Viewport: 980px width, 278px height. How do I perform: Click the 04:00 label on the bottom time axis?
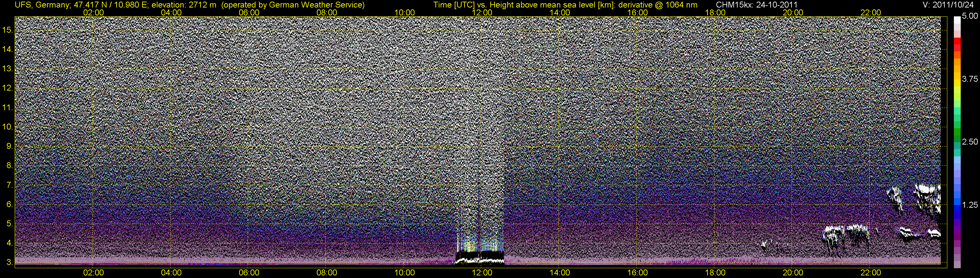171,273
